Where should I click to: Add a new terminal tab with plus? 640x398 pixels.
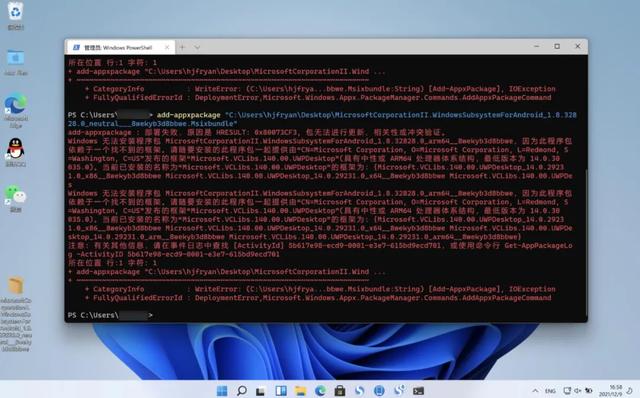(x=182, y=47)
